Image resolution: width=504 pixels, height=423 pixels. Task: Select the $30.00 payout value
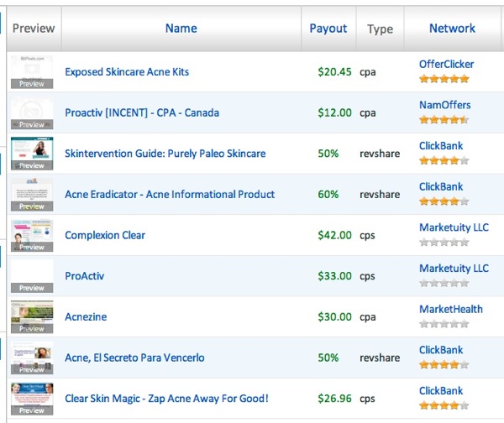334,316
